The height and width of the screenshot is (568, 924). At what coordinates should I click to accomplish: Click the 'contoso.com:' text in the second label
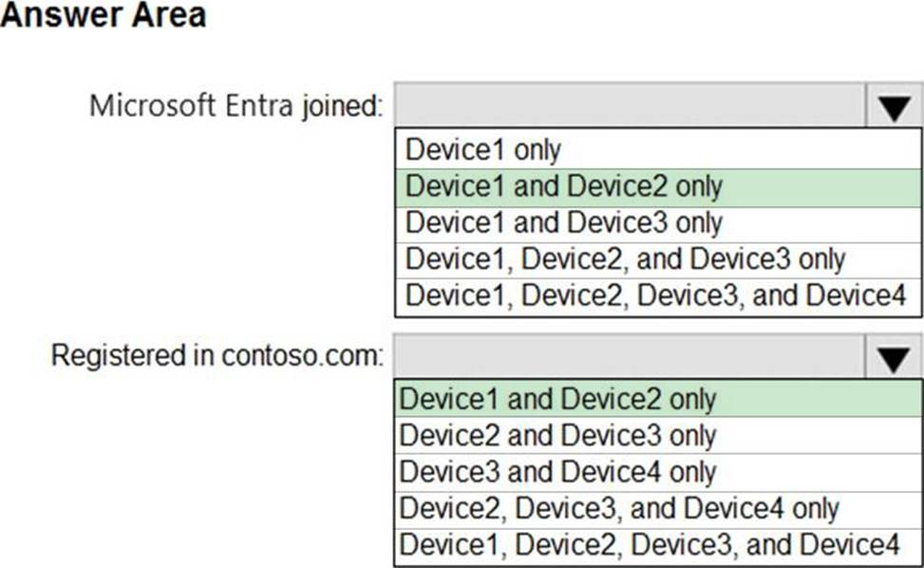coord(302,356)
